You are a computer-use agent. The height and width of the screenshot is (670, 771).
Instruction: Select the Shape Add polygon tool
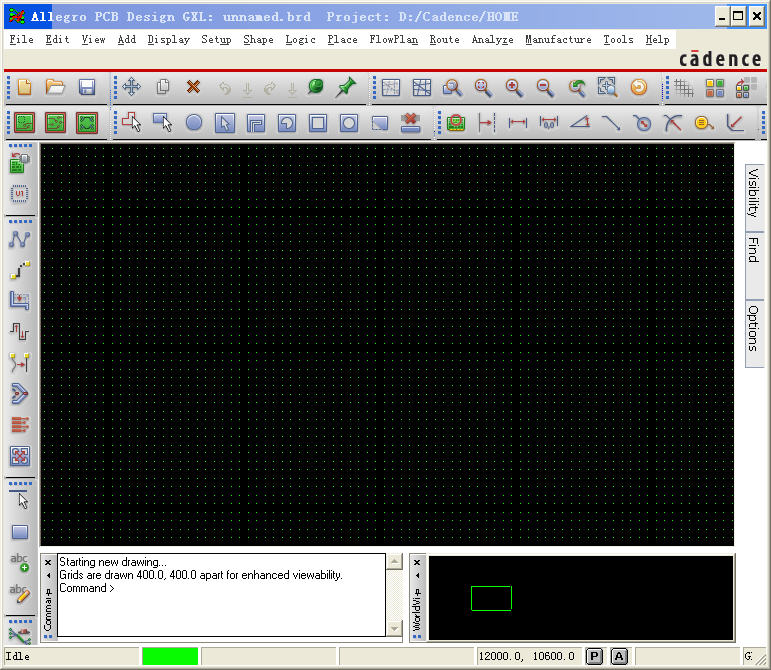tap(131, 122)
